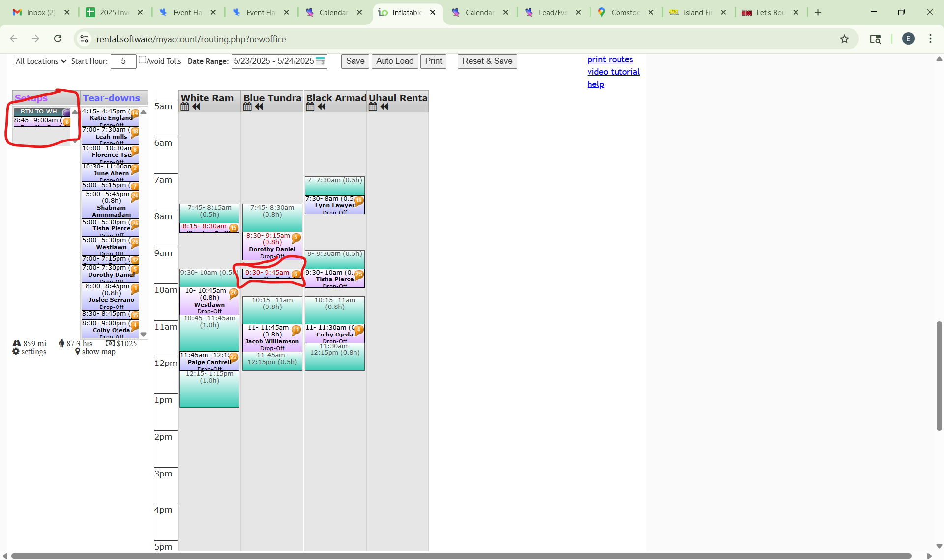This screenshot has width=944, height=560.
Task: Open Black Armada calendar icon
Action: [x=310, y=107]
